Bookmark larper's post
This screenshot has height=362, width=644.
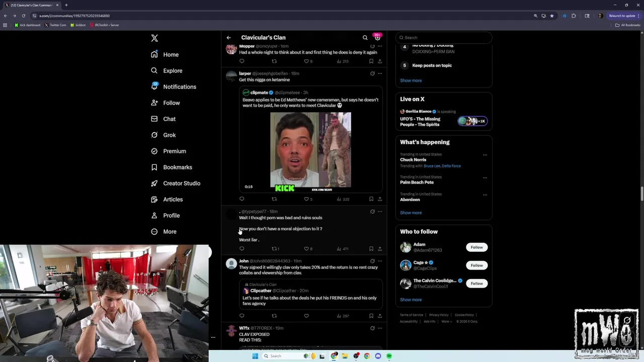(x=371, y=199)
